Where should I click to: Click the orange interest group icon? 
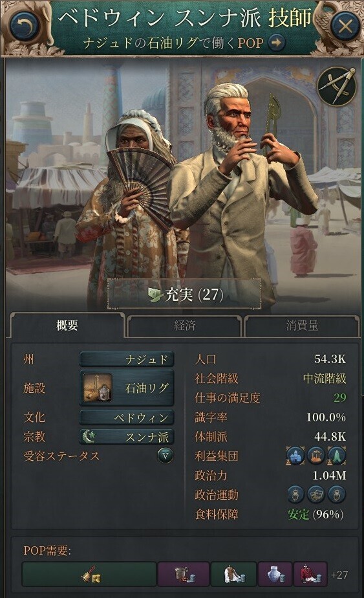(316, 456)
